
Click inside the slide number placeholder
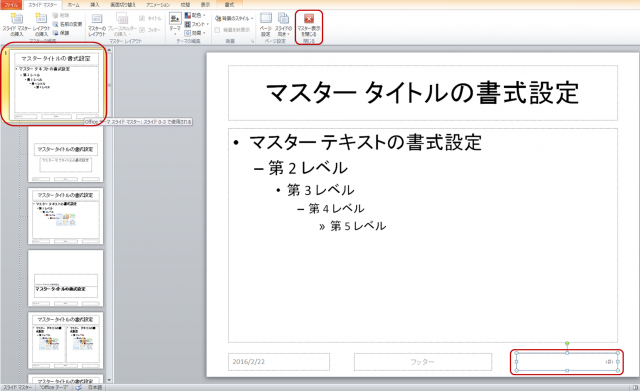[567, 362]
